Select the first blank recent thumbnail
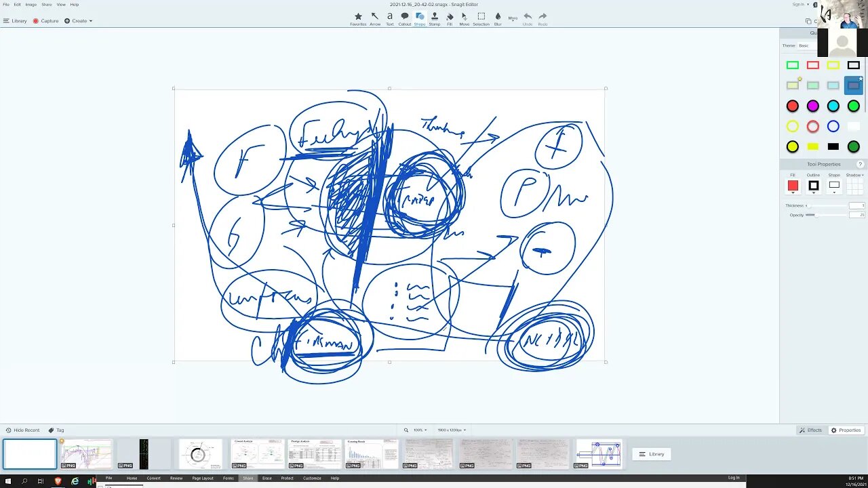The image size is (868, 488). 30,454
